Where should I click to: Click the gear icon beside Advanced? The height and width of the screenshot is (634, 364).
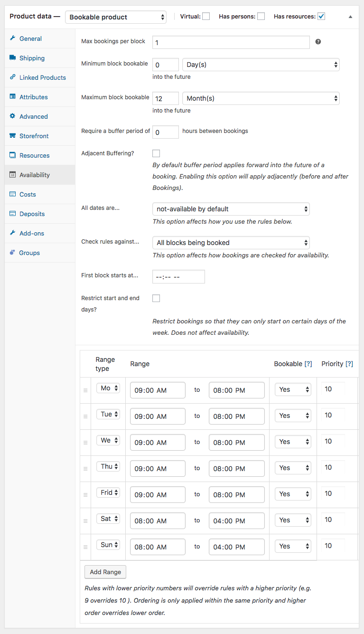[12, 116]
